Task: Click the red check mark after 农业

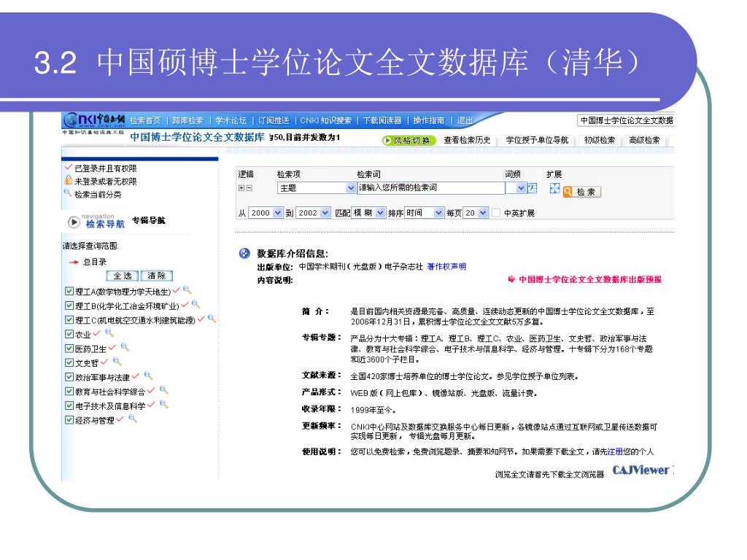Action: 97,332
